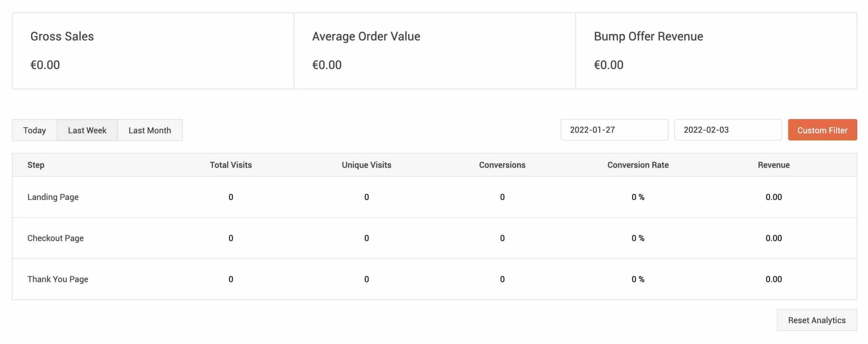868x344 pixels.
Task: Click the Conversions column header
Action: pos(502,165)
